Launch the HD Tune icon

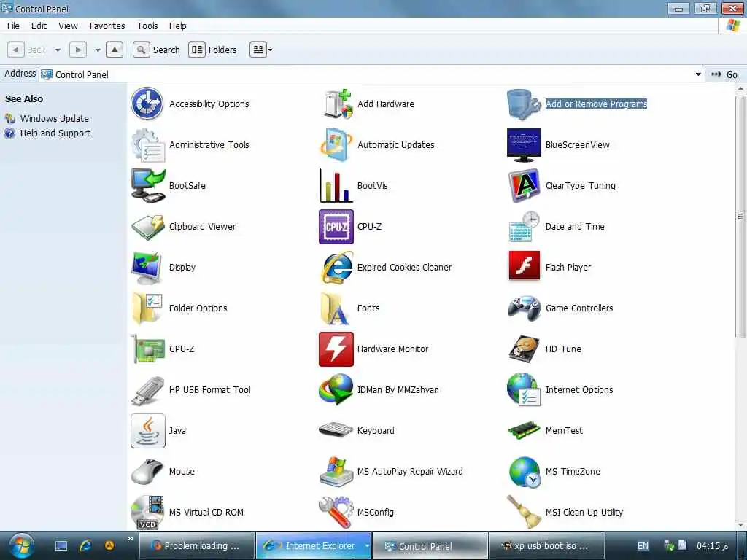[x=524, y=349]
